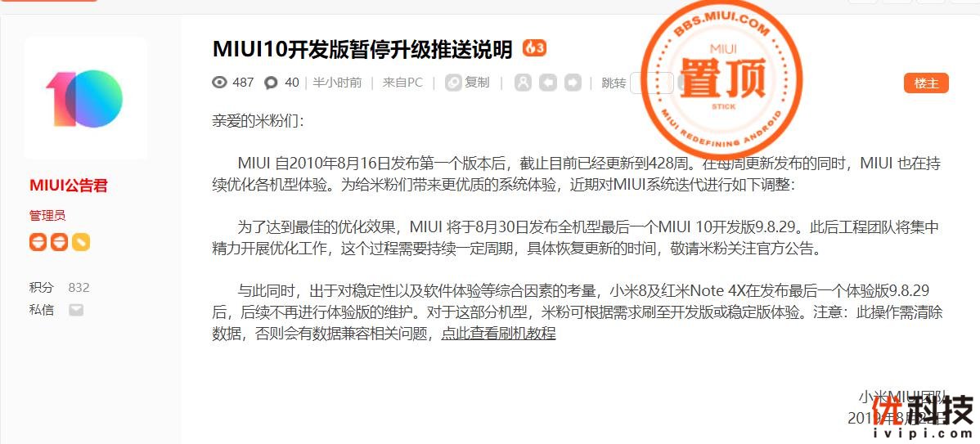Click the first orange bowl medal badge
This screenshot has width=980, height=444.
click(x=38, y=242)
